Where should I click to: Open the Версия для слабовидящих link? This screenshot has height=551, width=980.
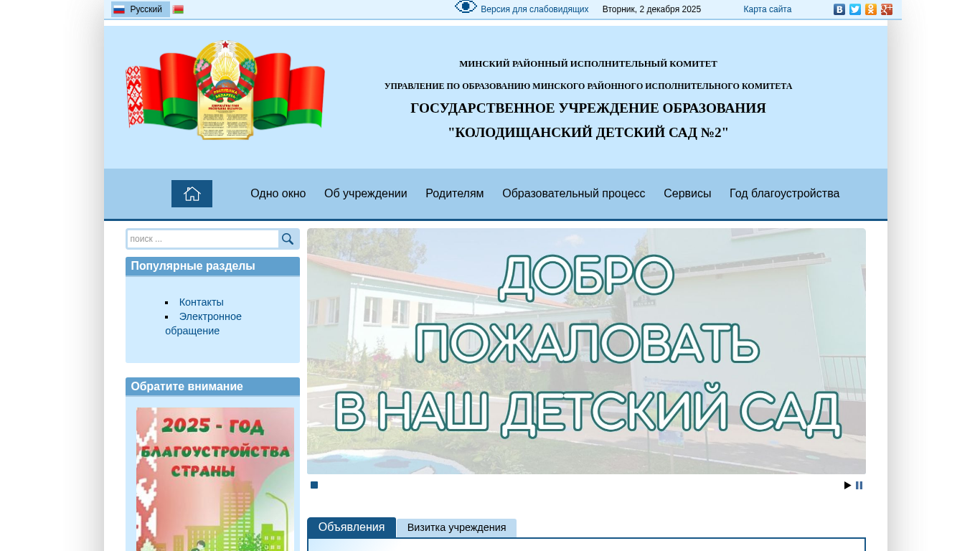[x=534, y=9]
